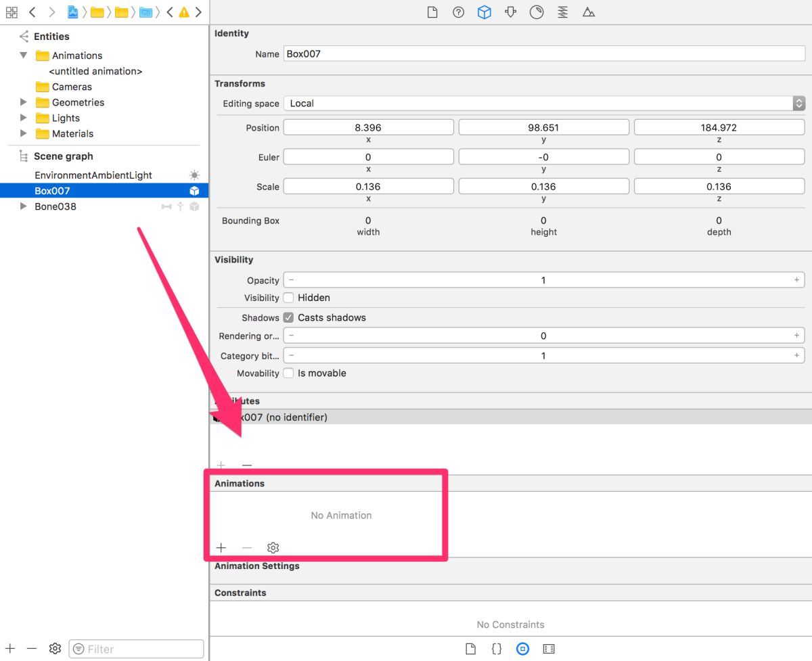
Task: Decrease Opacity with the minus stepper
Action: click(291, 280)
